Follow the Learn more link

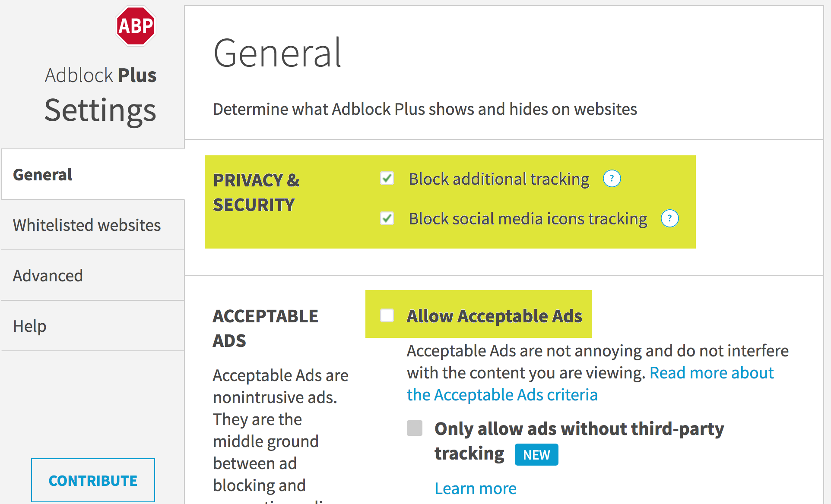[x=476, y=488]
